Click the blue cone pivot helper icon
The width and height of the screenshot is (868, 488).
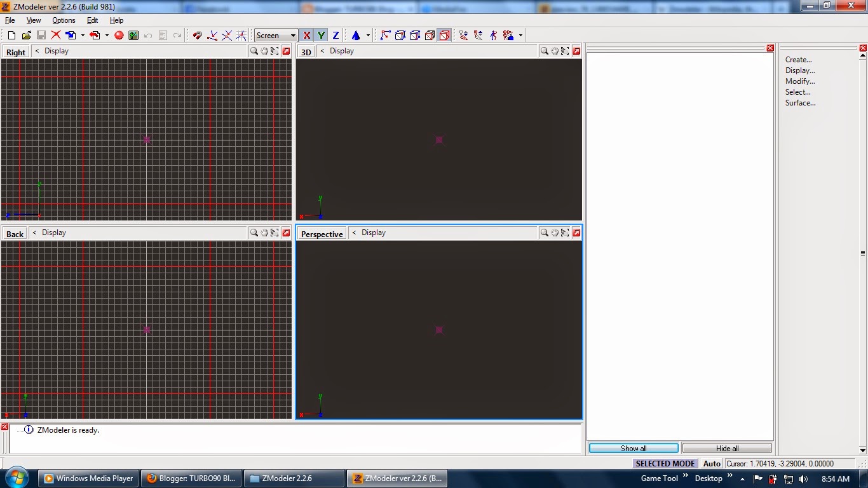pyautogui.click(x=356, y=36)
